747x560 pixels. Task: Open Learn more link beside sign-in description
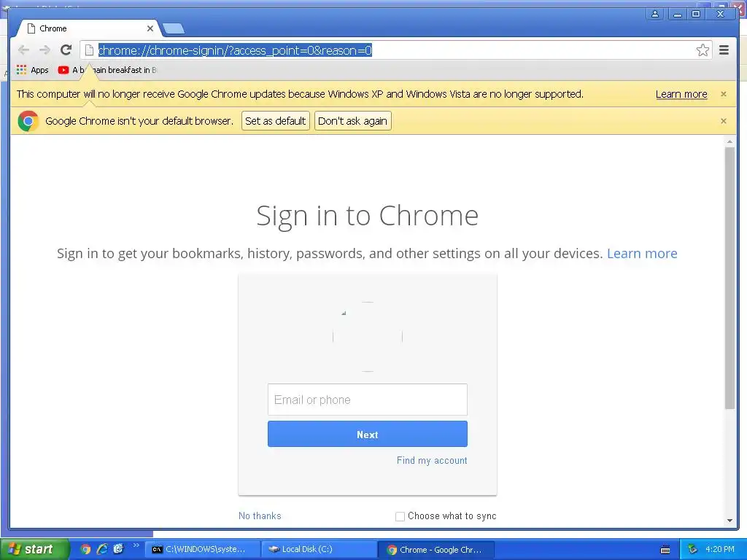coord(642,253)
